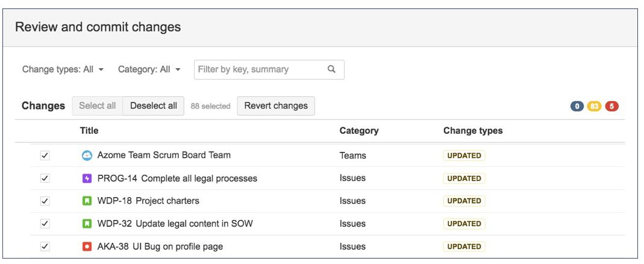
Task: Click the Title column header
Action: coord(89,131)
